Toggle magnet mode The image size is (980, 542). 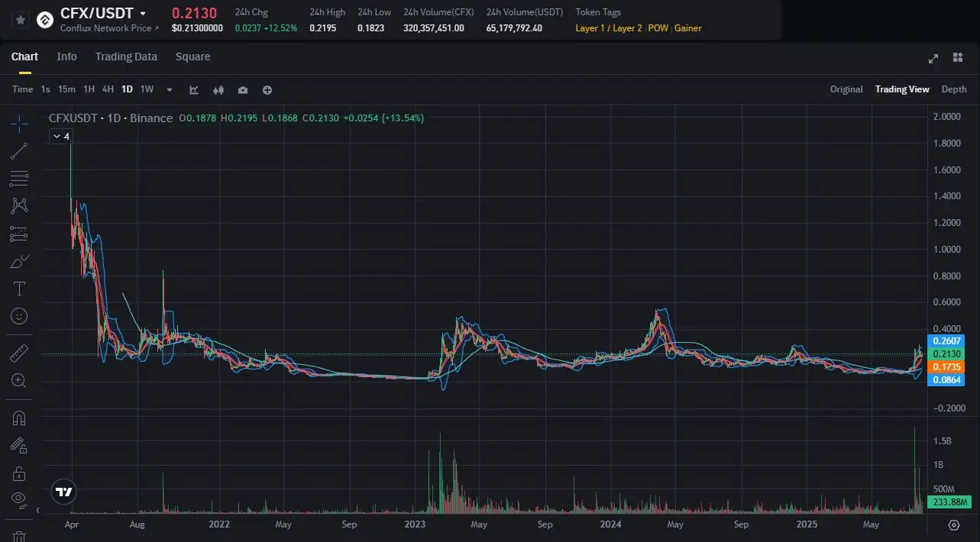click(x=19, y=418)
